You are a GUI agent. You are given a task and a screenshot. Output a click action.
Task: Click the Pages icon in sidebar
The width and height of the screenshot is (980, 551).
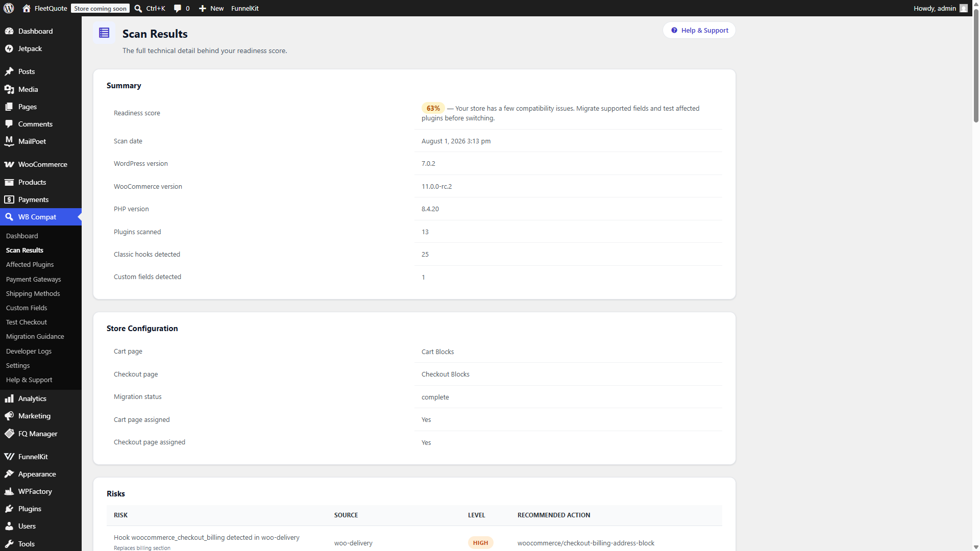(x=9, y=107)
